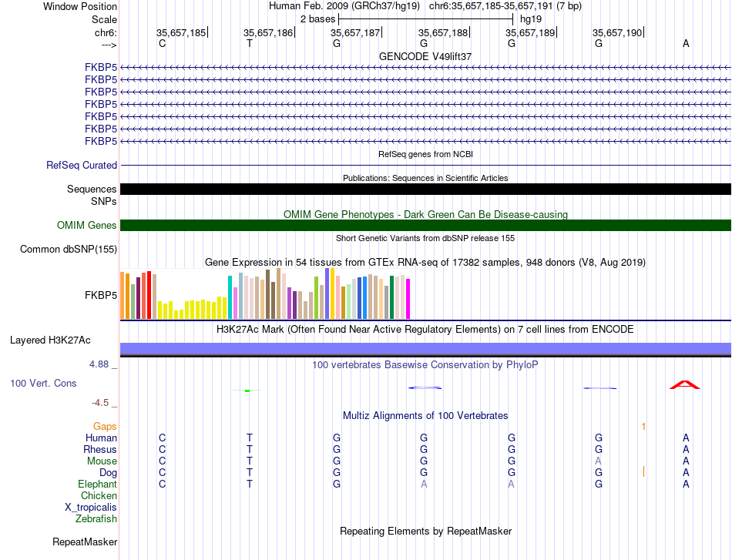The height and width of the screenshot is (560, 732).
Task: Click the magenta bar in GTEx expression chart
Action: point(408,299)
